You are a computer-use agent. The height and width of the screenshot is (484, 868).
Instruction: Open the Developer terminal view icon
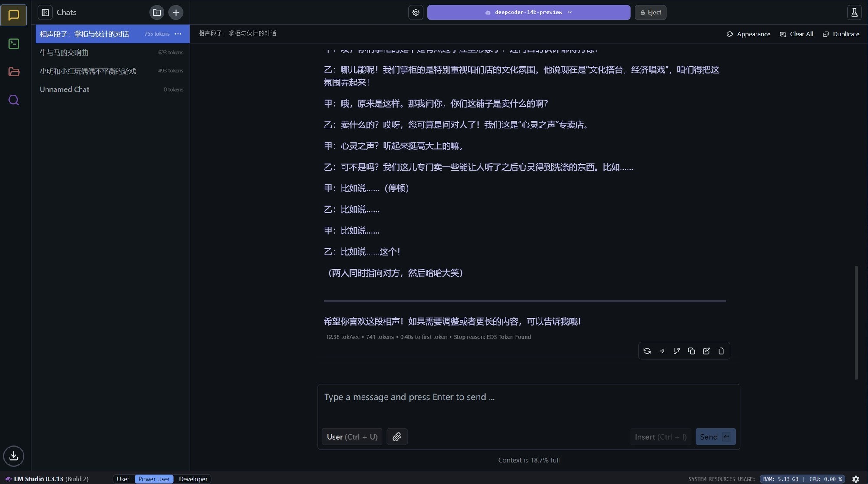click(13, 43)
